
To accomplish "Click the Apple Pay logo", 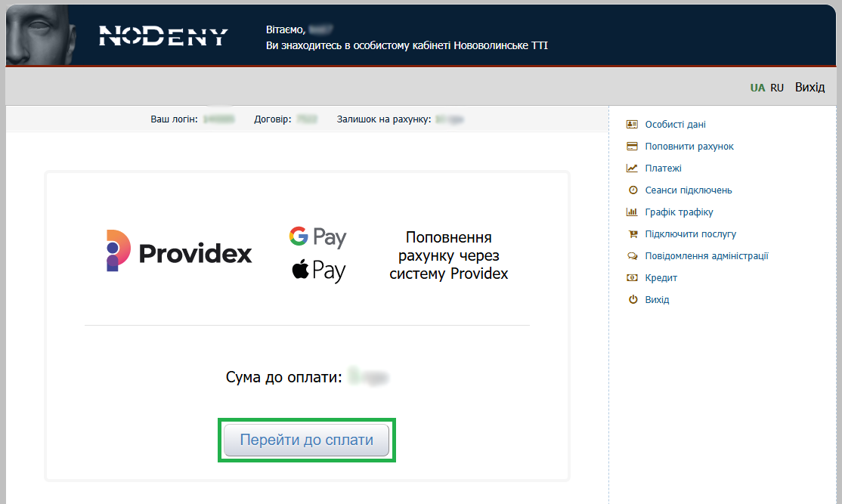I will pos(319,271).
